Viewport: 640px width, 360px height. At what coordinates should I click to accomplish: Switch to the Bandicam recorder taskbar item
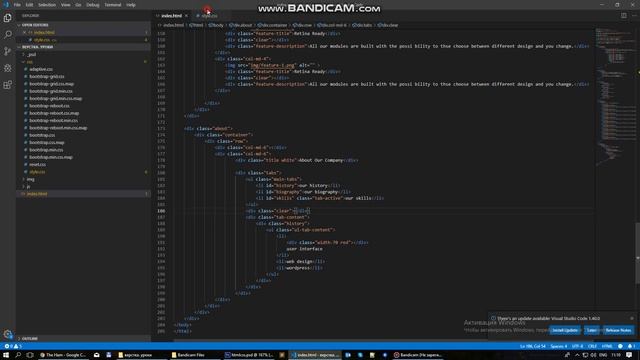click(x=418, y=355)
